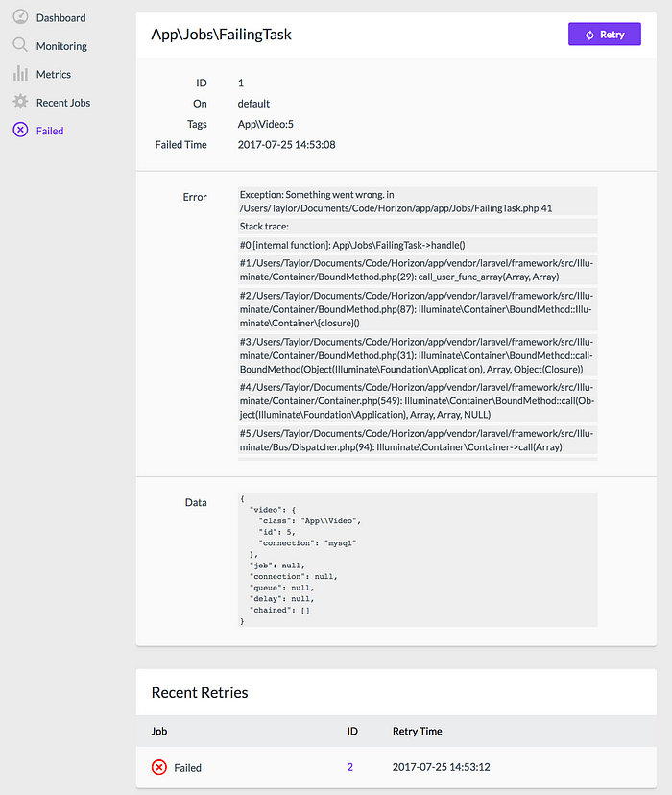Click the Error section label

pos(195,197)
